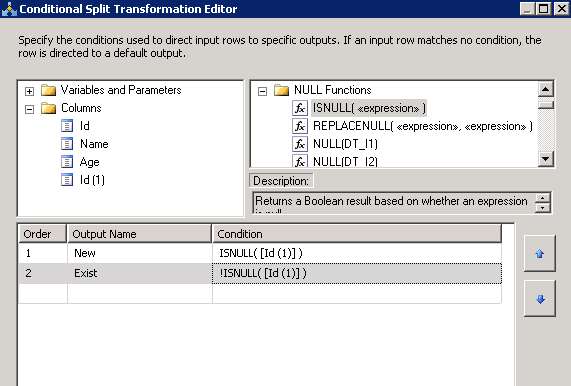
Task: Click the NULL Functions folder label
Action: 332,90
